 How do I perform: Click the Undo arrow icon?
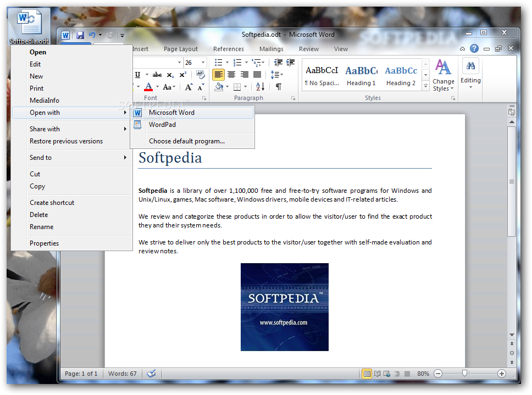(92, 35)
